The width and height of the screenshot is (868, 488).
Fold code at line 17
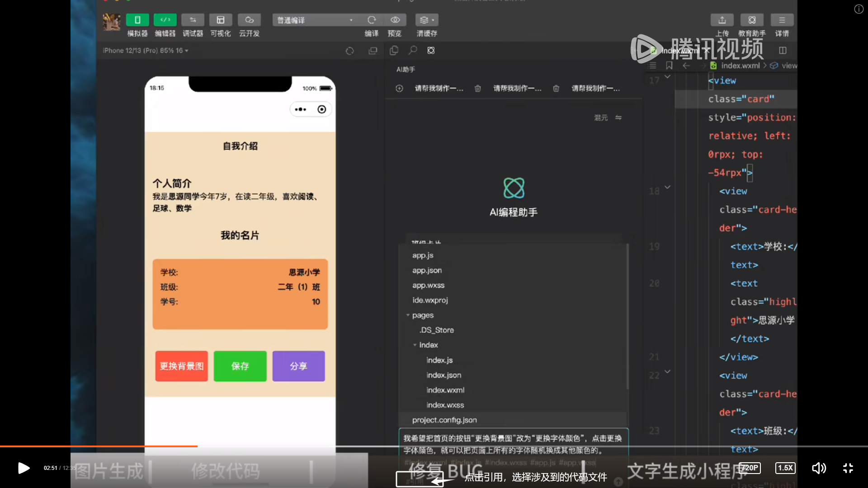coord(667,77)
